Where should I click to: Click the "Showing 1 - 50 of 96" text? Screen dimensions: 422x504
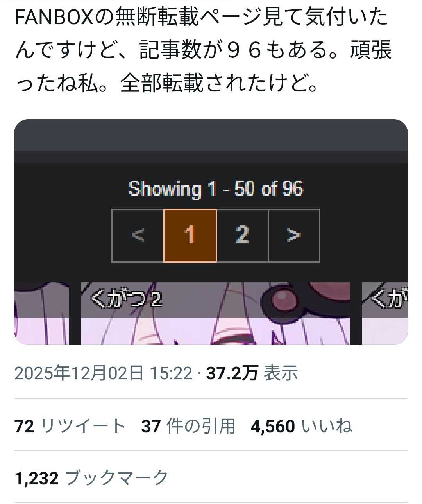[x=216, y=189]
